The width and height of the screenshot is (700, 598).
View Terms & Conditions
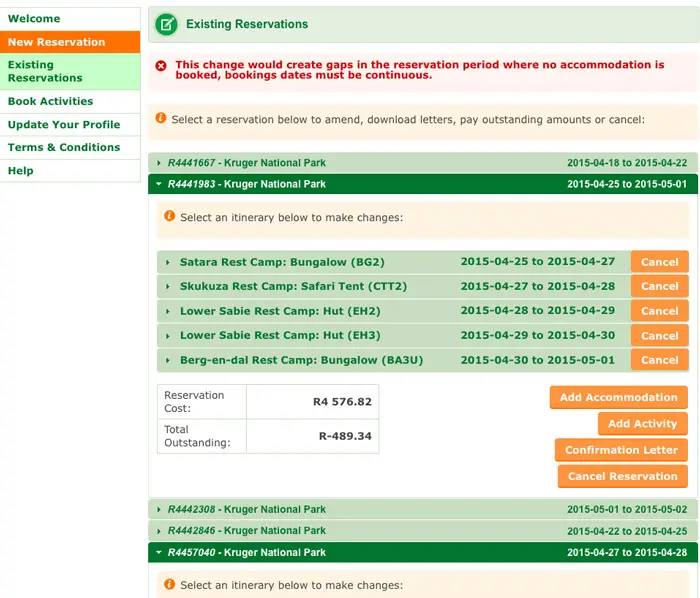(70, 147)
